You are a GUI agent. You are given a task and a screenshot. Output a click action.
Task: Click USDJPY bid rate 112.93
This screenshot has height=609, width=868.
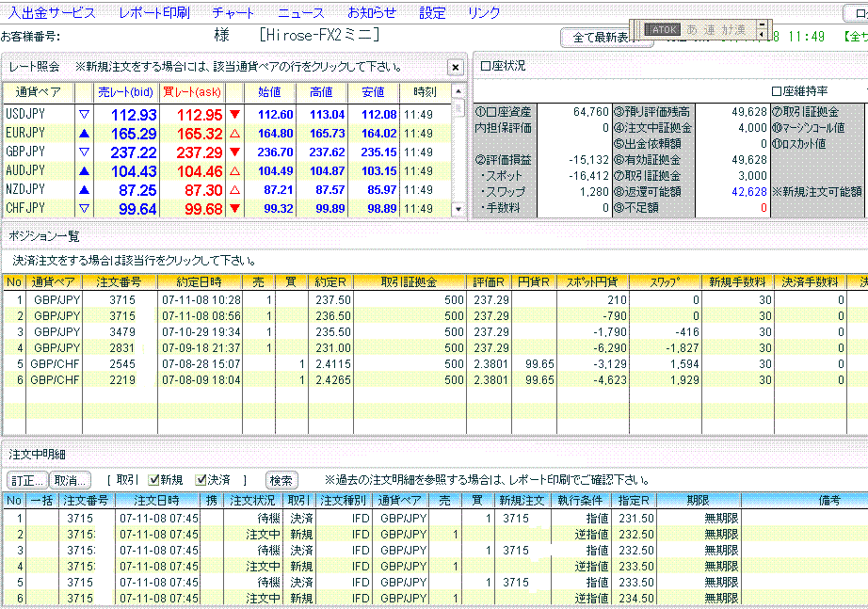pyautogui.click(x=134, y=115)
